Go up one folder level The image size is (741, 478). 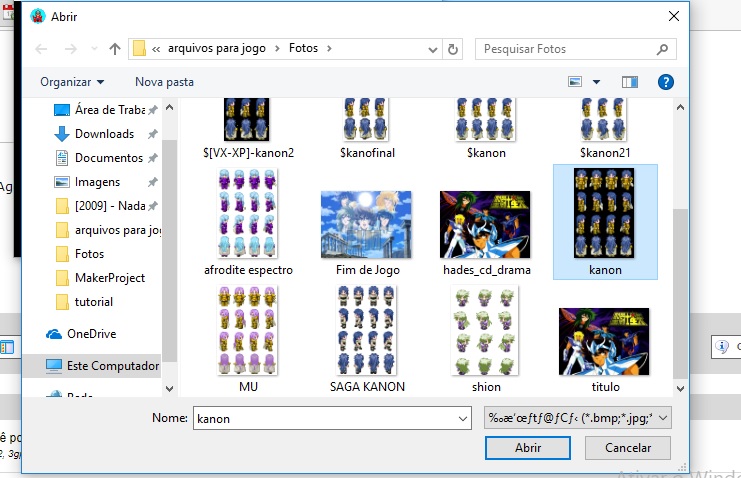[114, 49]
